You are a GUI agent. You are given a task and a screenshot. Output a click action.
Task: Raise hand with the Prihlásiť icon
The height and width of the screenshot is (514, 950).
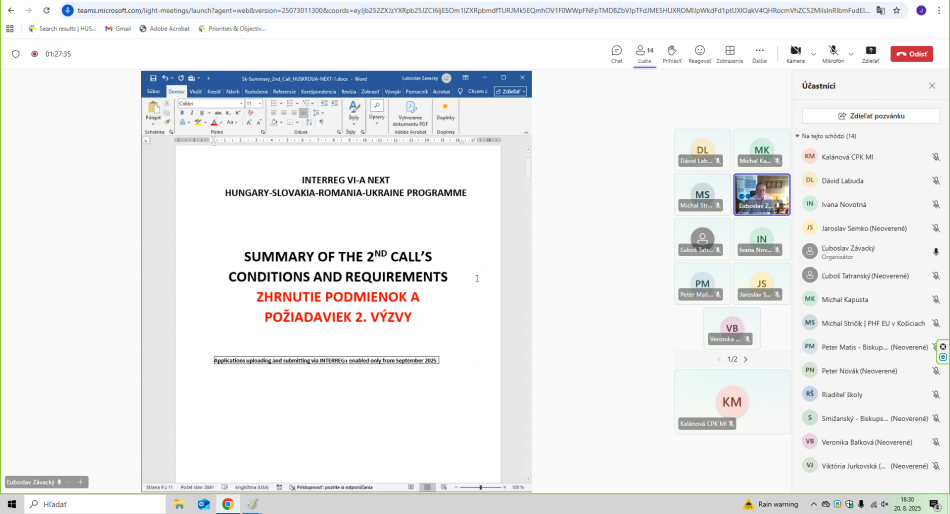click(x=672, y=52)
